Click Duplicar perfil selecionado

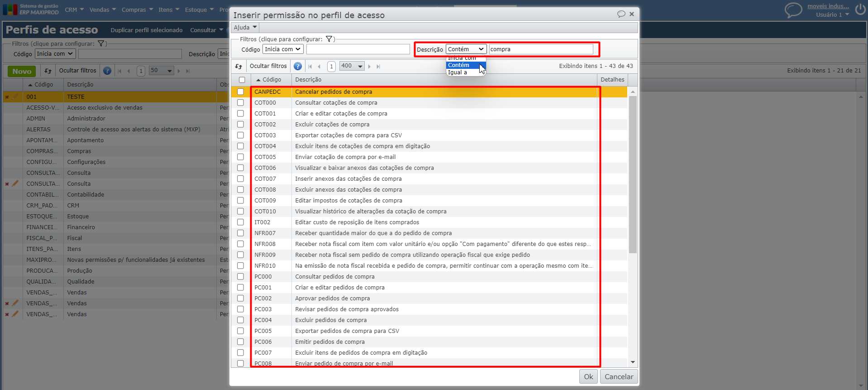pos(147,30)
